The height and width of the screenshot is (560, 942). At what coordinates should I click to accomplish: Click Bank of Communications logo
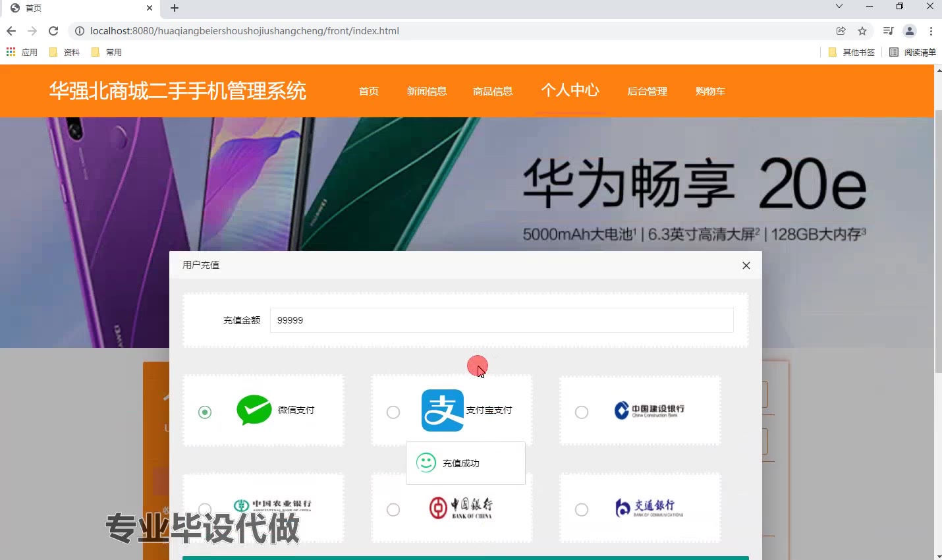pos(649,507)
